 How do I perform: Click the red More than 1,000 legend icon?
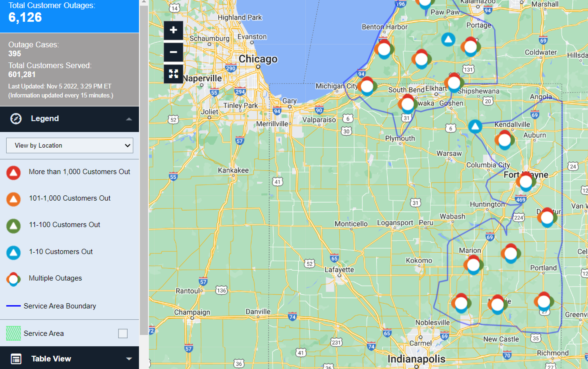pyautogui.click(x=13, y=173)
